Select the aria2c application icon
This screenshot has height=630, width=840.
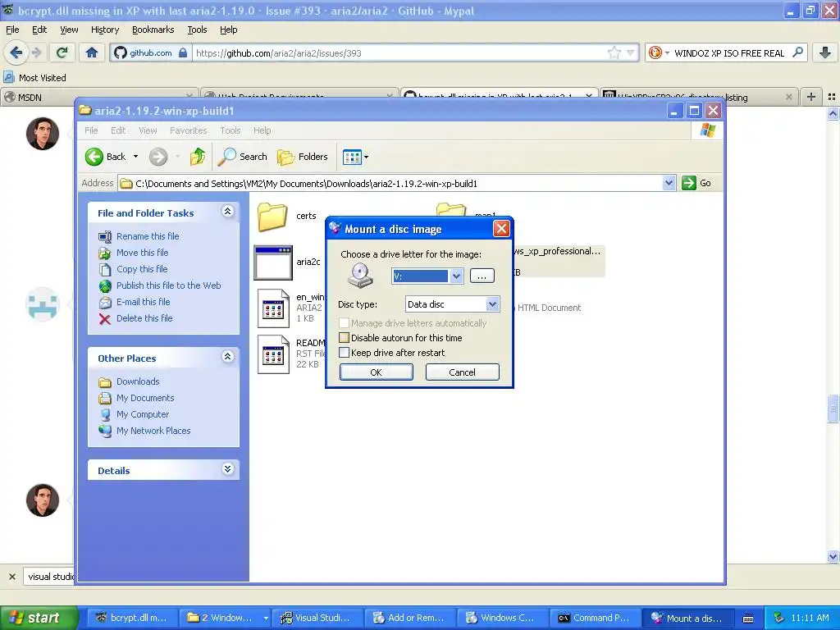tap(273, 262)
